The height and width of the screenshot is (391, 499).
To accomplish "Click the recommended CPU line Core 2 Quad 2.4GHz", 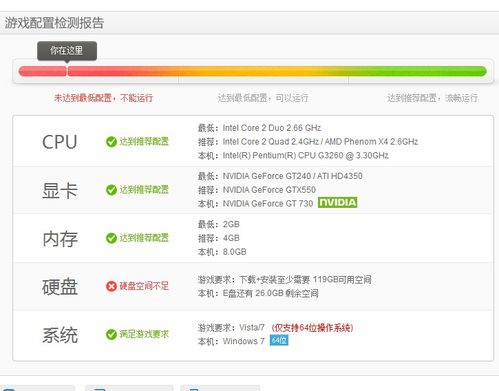I will [x=308, y=142].
